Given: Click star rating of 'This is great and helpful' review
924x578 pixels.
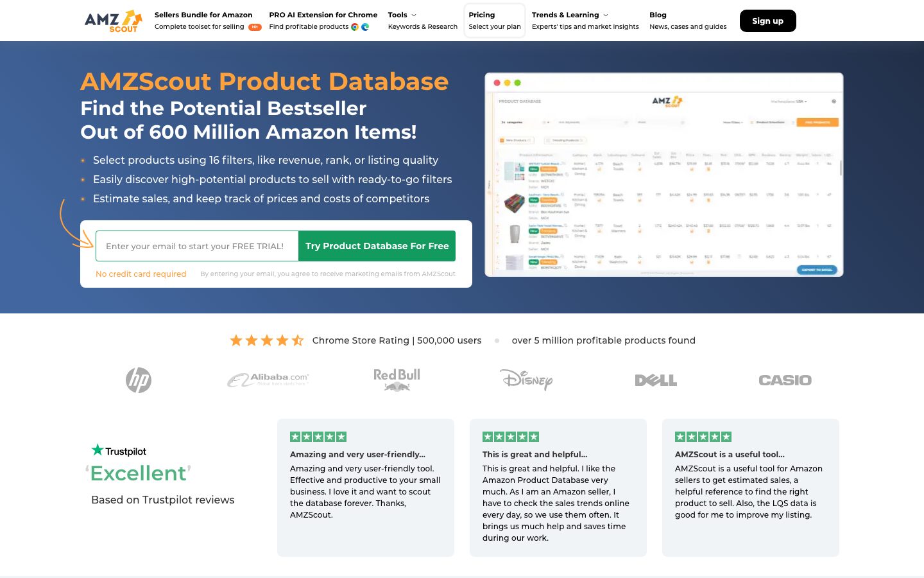Looking at the screenshot, I should click(x=511, y=437).
